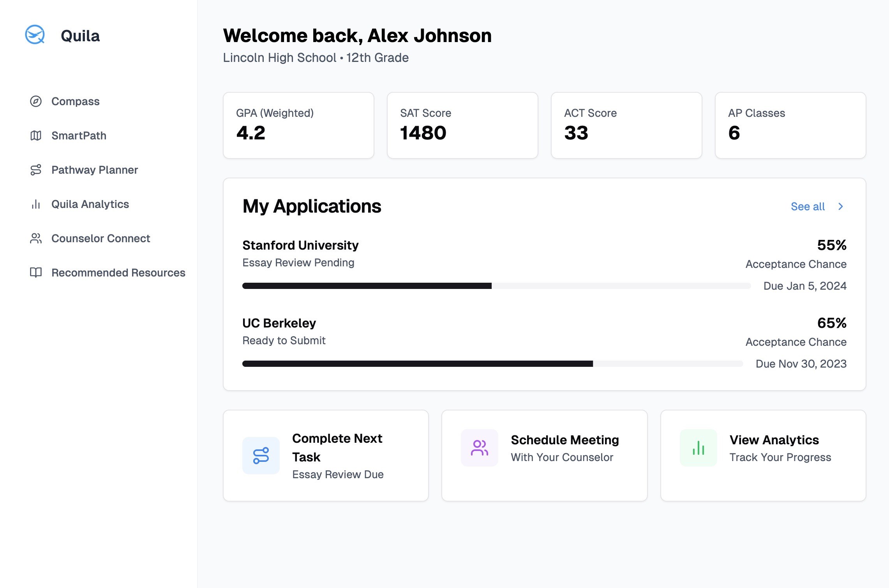The width and height of the screenshot is (889, 588).
Task: Click the 65% acceptance chance value
Action: coord(832,323)
